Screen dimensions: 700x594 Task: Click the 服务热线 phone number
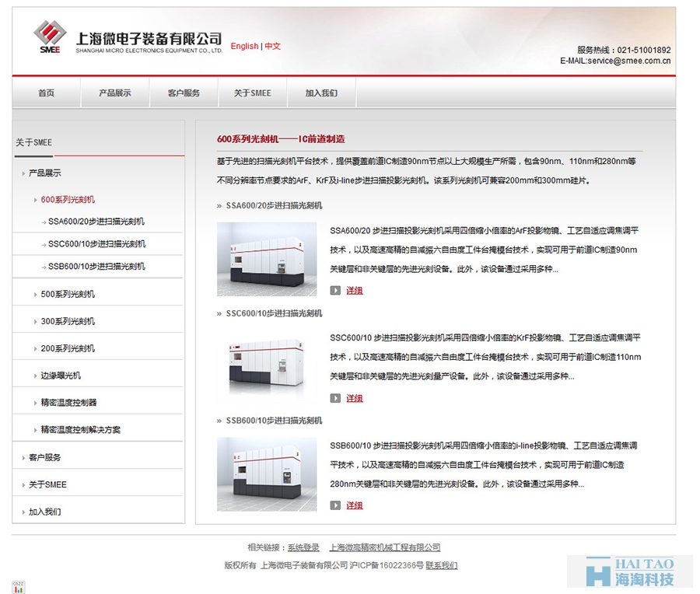[x=644, y=50]
